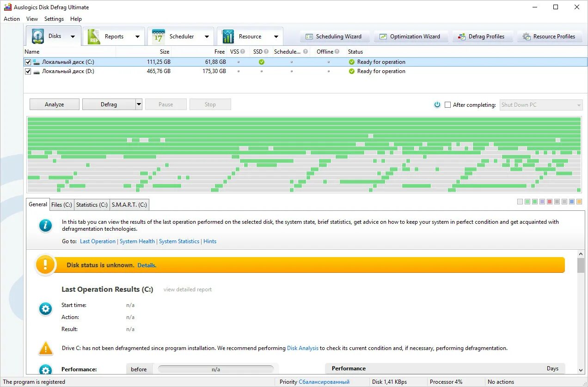Uncheck the drive C: checkbox

tap(28, 62)
